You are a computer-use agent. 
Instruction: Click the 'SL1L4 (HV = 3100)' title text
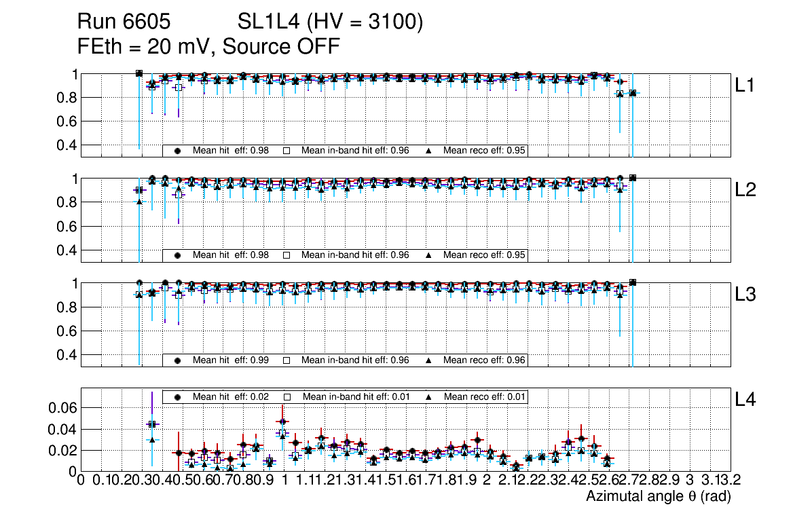(x=331, y=23)
